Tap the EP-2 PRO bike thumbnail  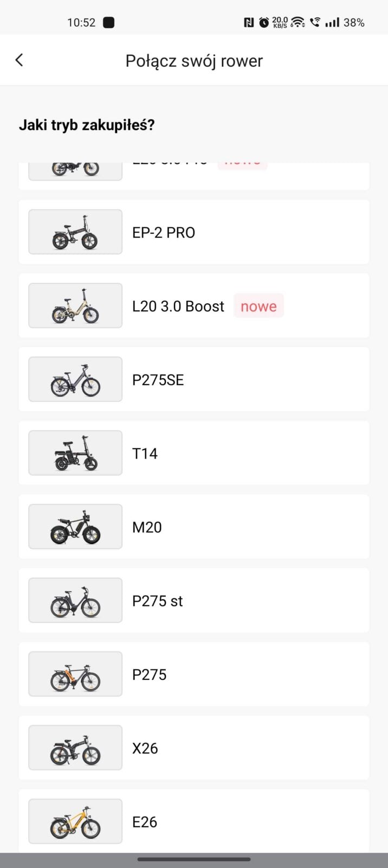(75, 232)
